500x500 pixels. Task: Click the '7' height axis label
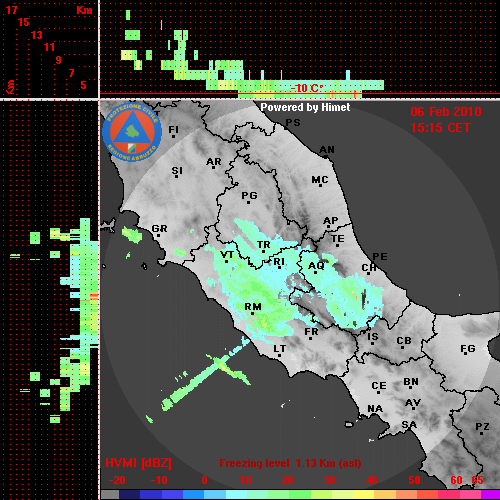pyautogui.click(x=71, y=73)
